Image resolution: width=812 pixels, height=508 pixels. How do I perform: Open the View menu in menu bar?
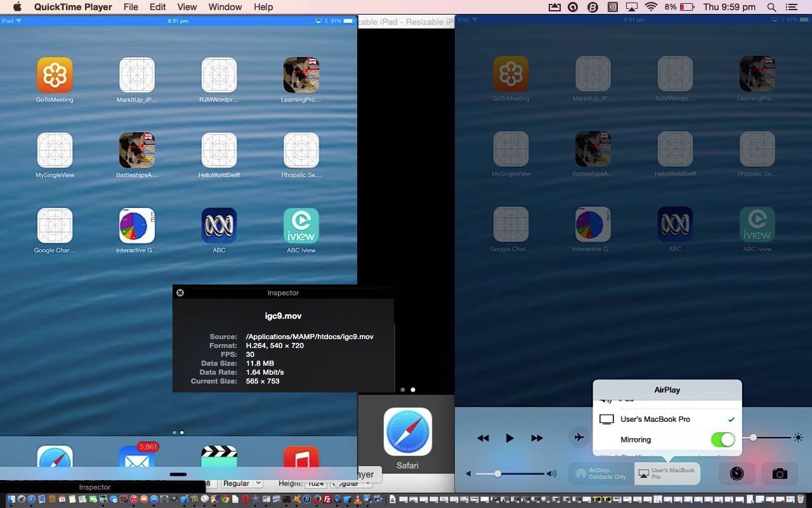pyautogui.click(x=187, y=7)
